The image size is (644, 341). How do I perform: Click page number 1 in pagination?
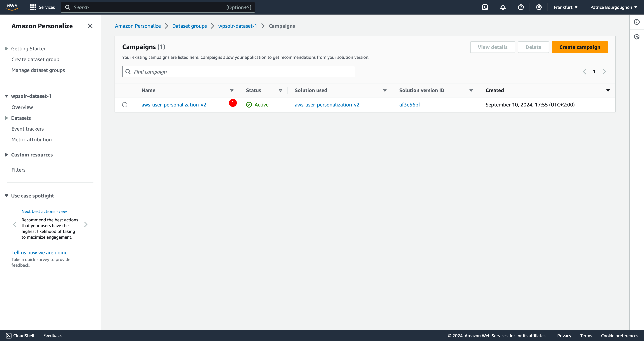[594, 72]
